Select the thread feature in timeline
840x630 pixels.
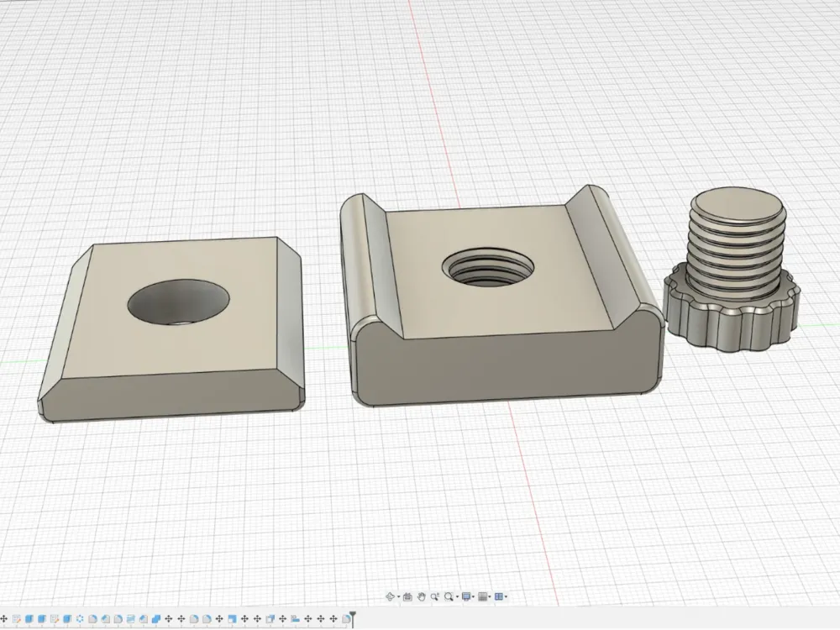pyautogui.click(x=131, y=619)
